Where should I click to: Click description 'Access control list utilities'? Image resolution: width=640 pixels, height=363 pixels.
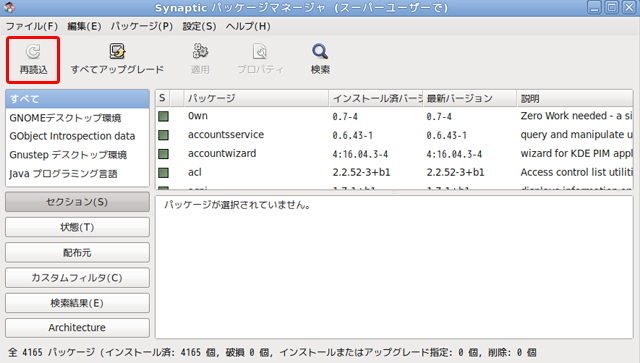pyautogui.click(x=576, y=172)
